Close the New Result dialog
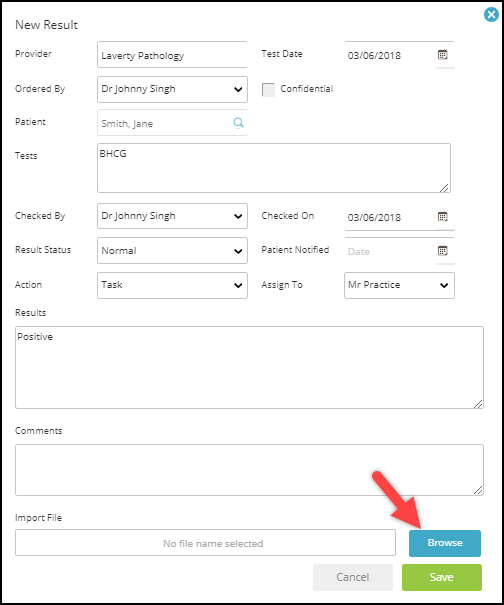The height and width of the screenshot is (605, 504). [x=491, y=15]
